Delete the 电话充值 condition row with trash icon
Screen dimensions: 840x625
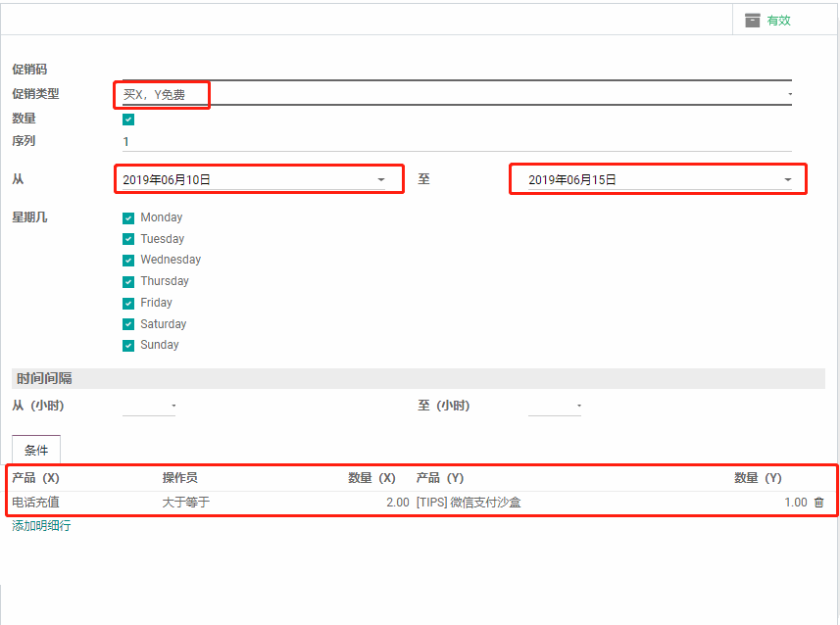coord(819,503)
